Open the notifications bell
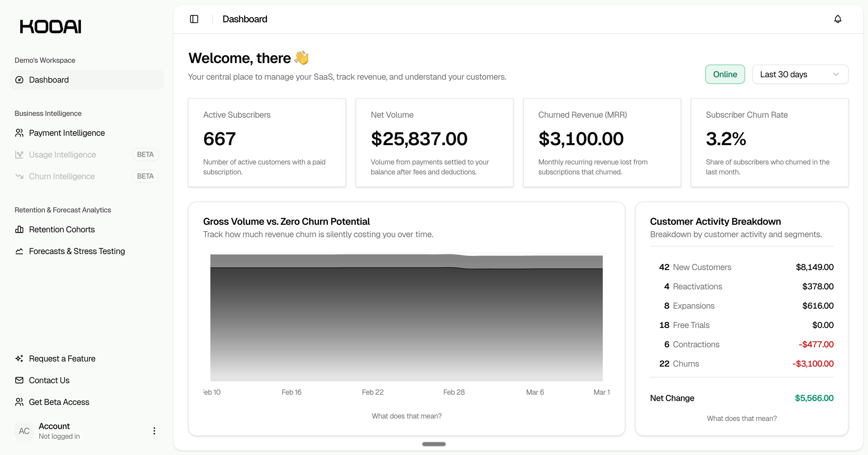This screenshot has height=455, width=868. click(838, 19)
